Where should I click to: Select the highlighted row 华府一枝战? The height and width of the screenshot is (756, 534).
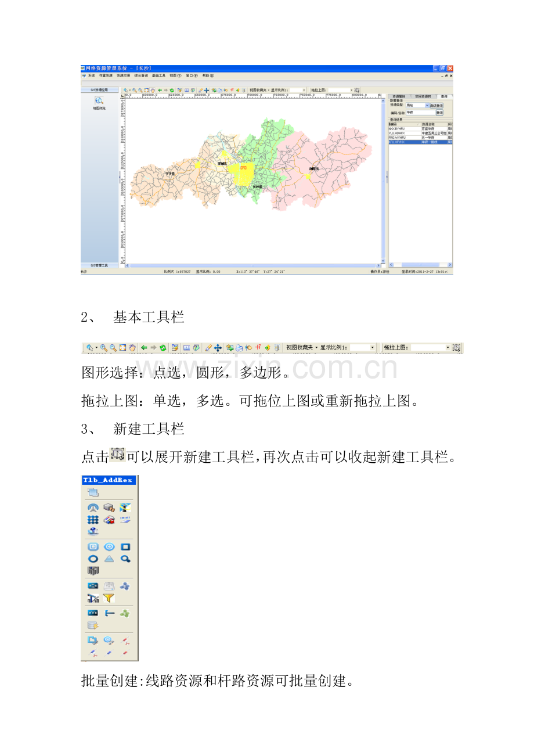420,142
